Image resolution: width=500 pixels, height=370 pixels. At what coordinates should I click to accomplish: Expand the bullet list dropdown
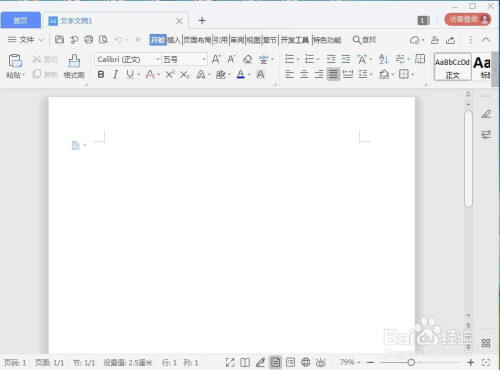[x=298, y=60]
